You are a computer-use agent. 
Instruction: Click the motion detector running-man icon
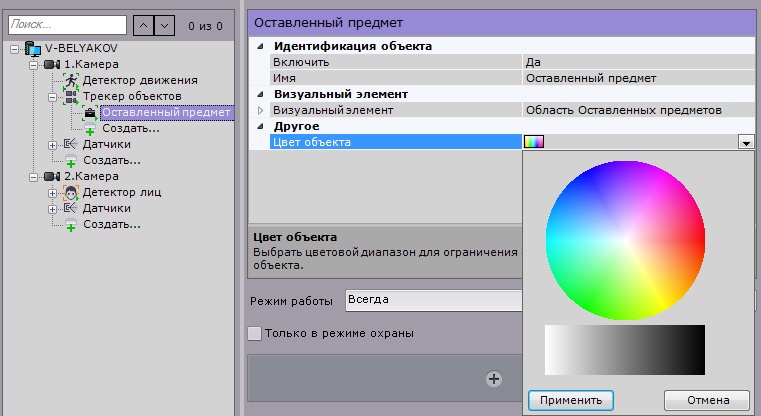click(71, 80)
